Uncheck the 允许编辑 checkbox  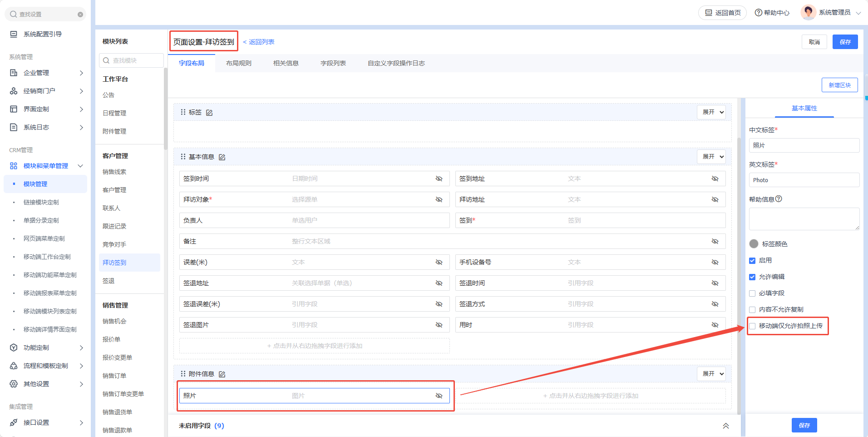coord(752,277)
